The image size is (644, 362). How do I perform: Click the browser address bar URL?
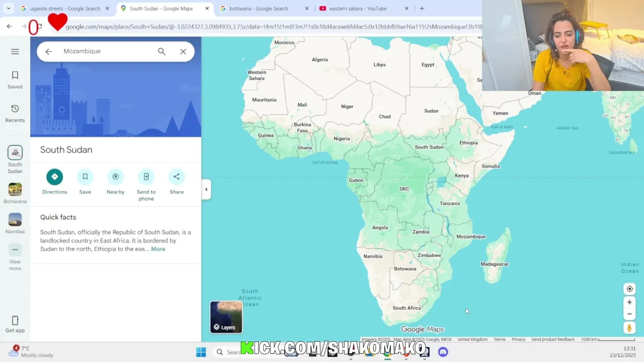click(x=273, y=27)
